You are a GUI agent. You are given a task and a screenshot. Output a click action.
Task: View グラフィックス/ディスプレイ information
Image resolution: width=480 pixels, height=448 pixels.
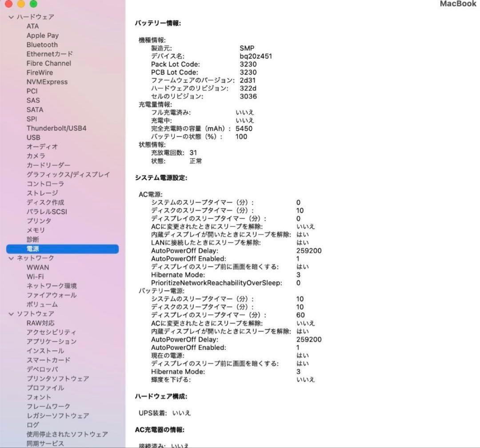point(69,174)
